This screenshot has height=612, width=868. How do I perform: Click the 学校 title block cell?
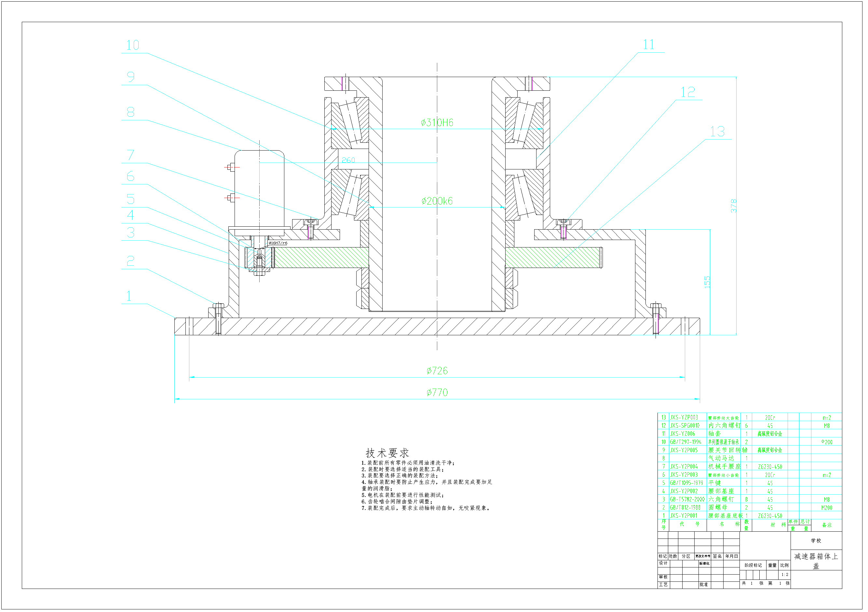[x=816, y=540]
